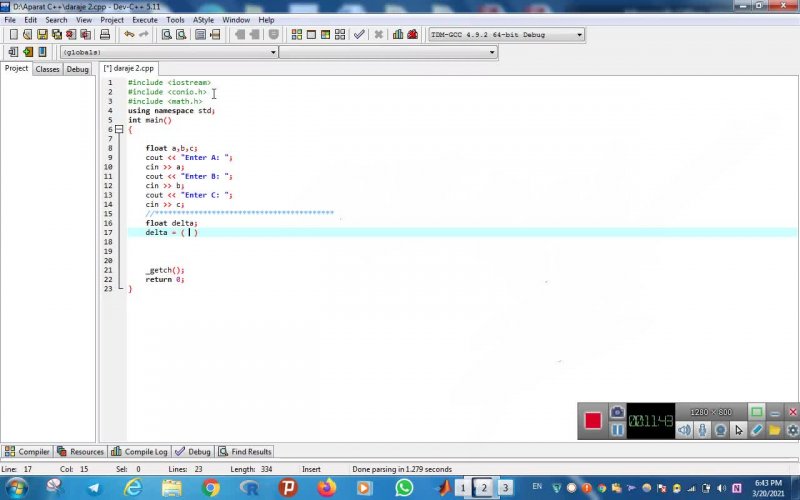
Task: Switch to the Classes tab
Action: [47, 69]
